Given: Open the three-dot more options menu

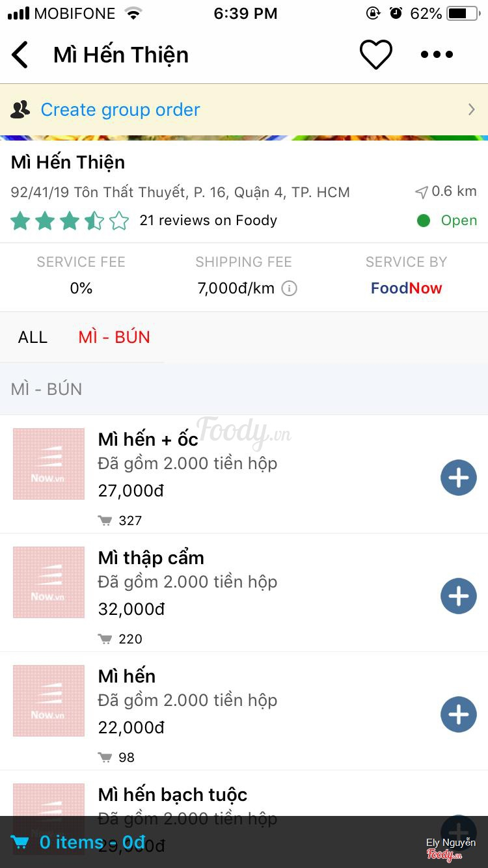Looking at the screenshot, I should click(x=437, y=55).
